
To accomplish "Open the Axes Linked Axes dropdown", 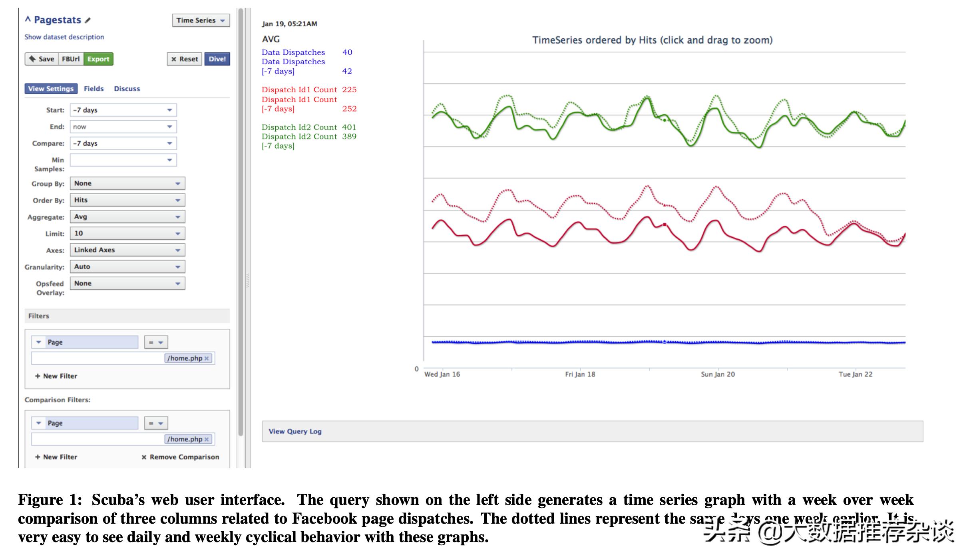I will (x=127, y=250).
